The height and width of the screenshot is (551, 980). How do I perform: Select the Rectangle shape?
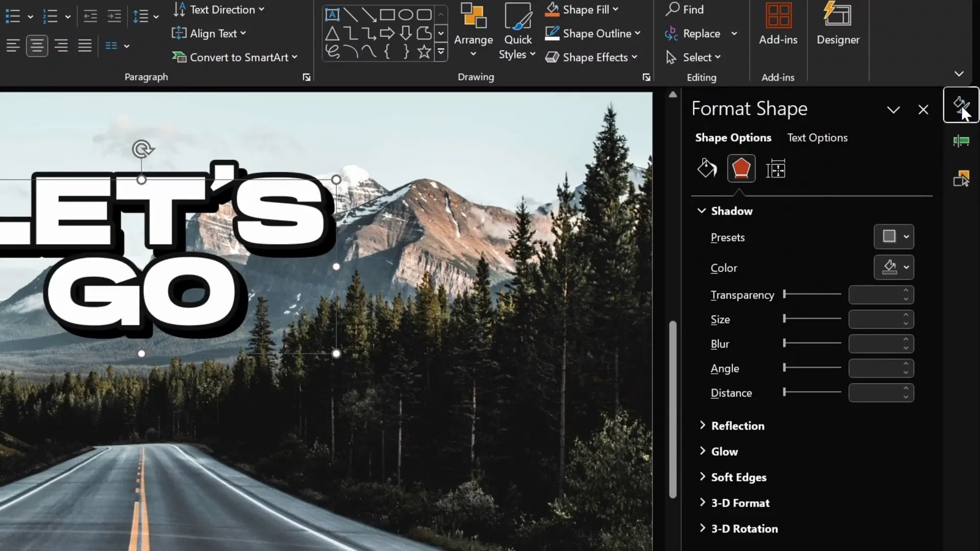[387, 14]
